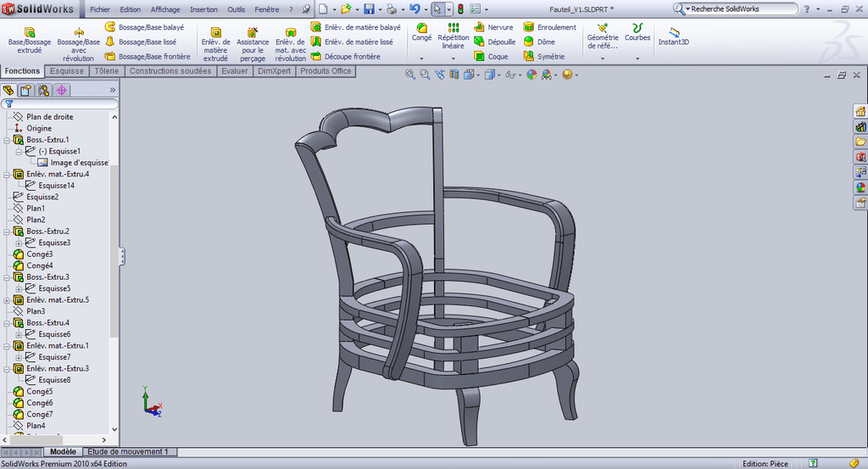
Task: Open the Etude de mouvement 1 tab
Action: (x=128, y=452)
